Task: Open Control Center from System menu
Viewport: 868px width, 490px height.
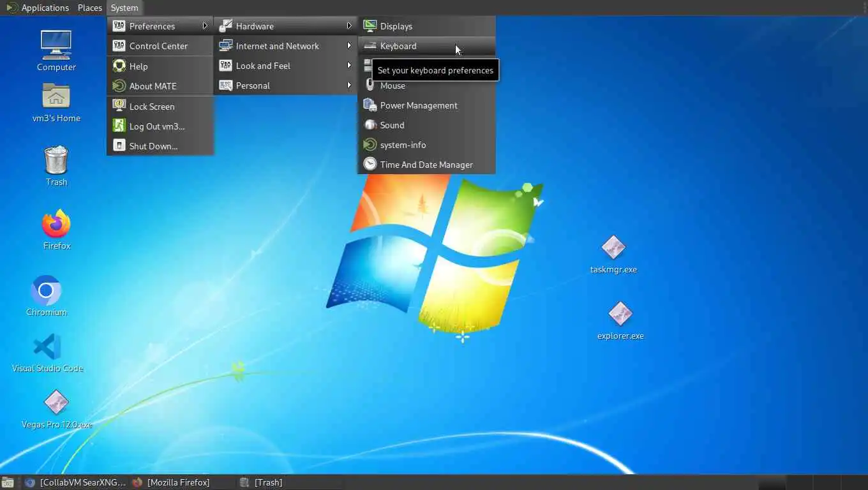Action: [x=160, y=46]
